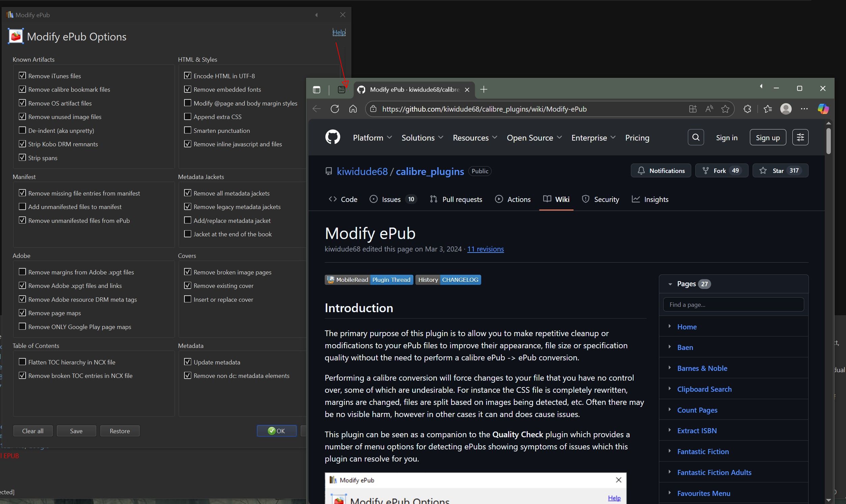Toggle Strip spans checkbox
The width and height of the screenshot is (846, 504).
coord(22,157)
